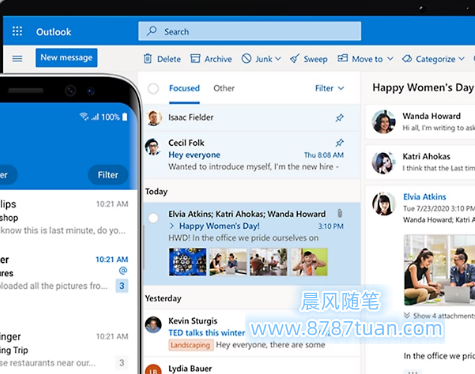Screen dimensions: 475x374
Task: Click in the Search input field
Action: click(x=250, y=31)
